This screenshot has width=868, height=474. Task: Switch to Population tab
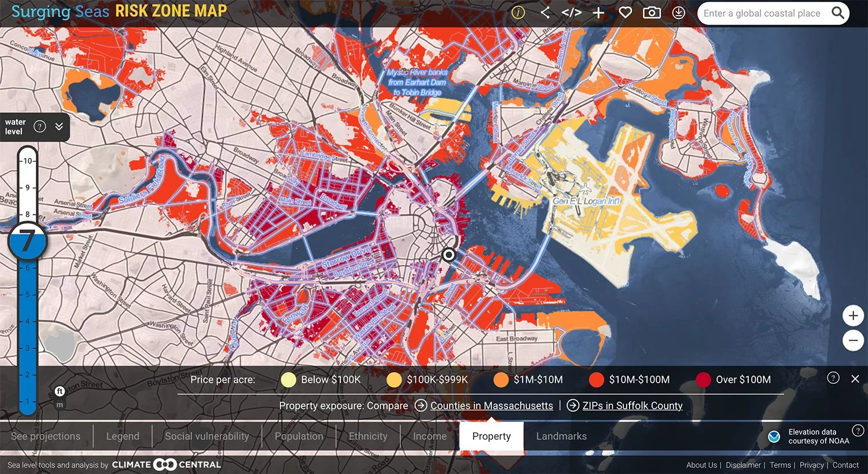299,436
